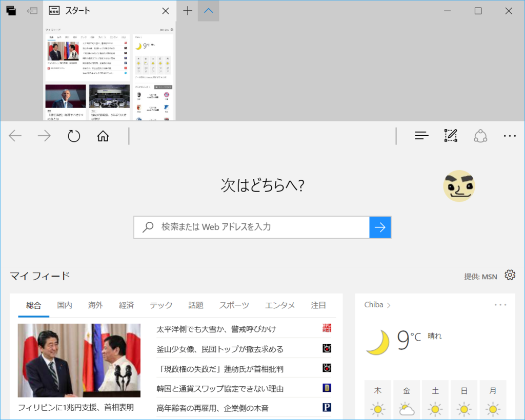Open the テック tab
525x420 pixels.
tap(161, 305)
